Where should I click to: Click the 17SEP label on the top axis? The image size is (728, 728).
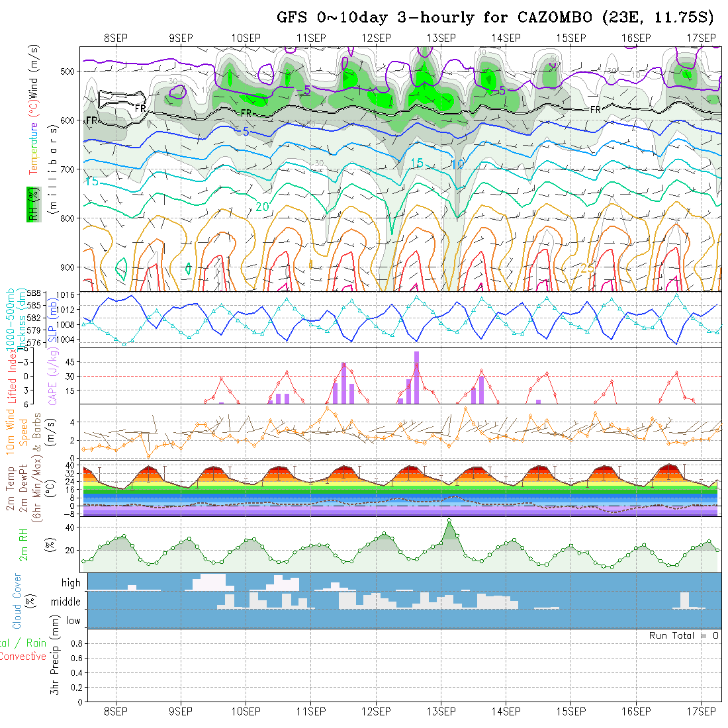click(x=700, y=38)
